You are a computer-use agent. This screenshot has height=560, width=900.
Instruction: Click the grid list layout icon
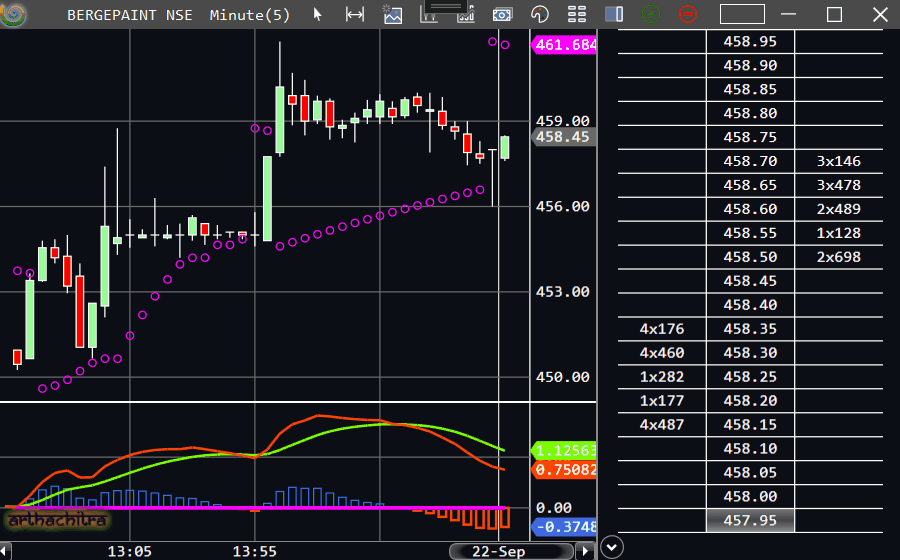pos(576,14)
